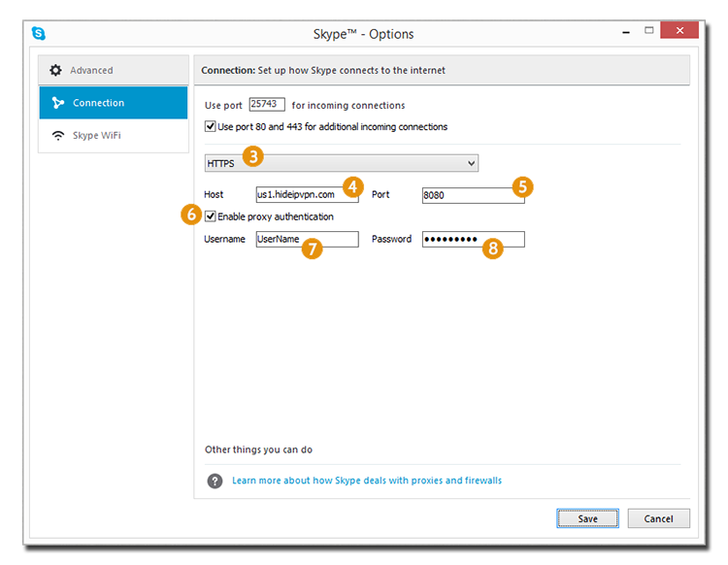Click the Advanced gear icon
The image size is (728, 565).
coord(55,70)
